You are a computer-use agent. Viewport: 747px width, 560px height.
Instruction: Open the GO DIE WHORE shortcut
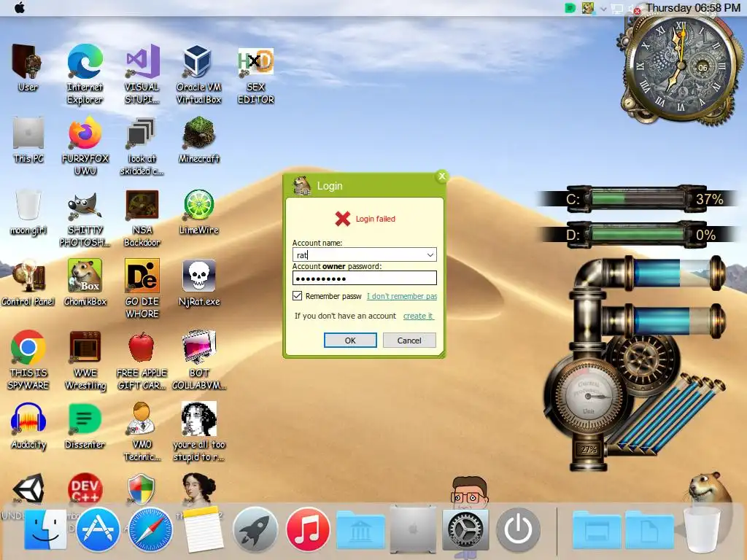pos(142,288)
